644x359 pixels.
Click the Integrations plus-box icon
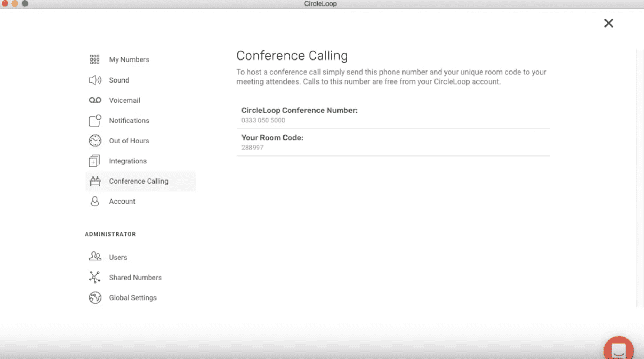[x=95, y=161]
